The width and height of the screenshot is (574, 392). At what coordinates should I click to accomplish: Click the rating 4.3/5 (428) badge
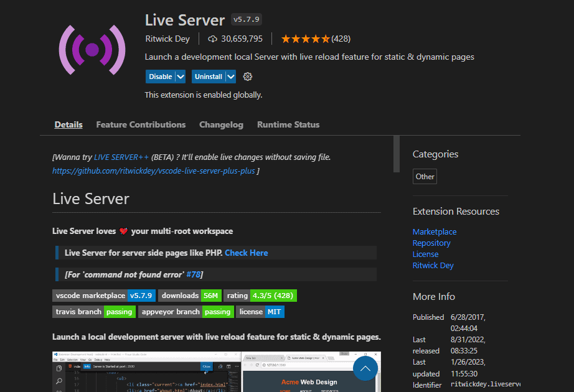[260, 296]
